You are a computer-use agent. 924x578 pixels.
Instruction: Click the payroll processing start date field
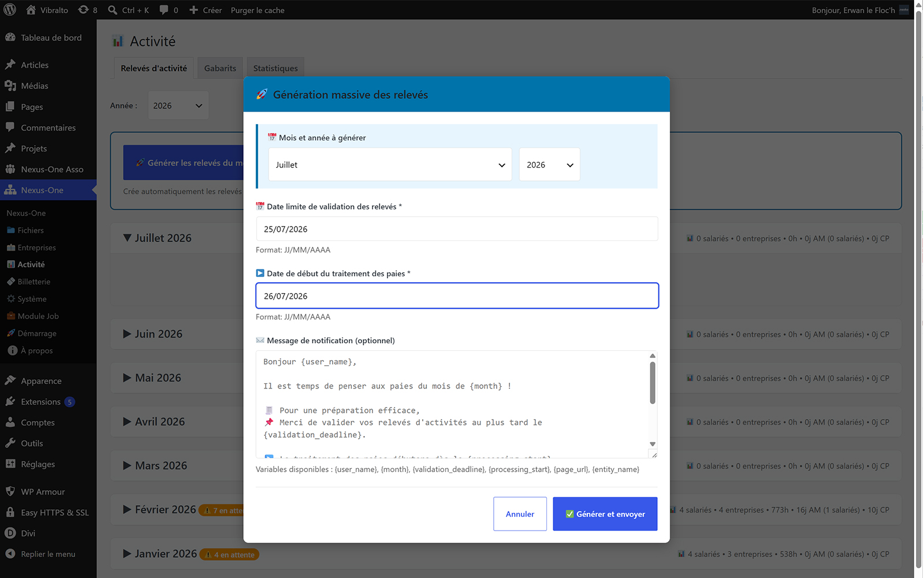pyautogui.click(x=457, y=296)
